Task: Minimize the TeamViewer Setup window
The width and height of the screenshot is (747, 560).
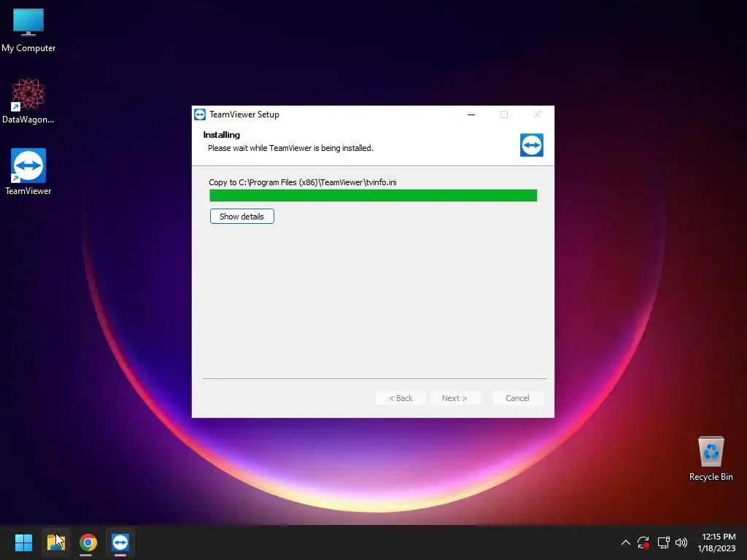Action: 471,114
